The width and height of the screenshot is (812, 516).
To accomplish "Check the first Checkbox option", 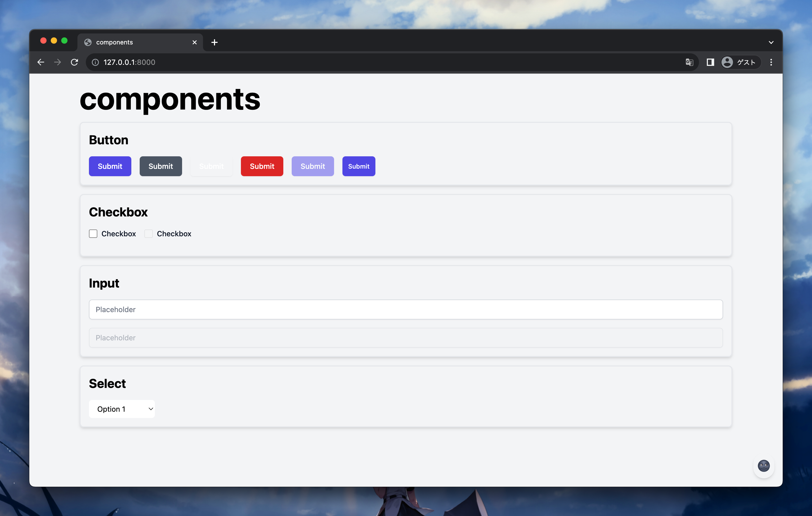I will coord(93,234).
